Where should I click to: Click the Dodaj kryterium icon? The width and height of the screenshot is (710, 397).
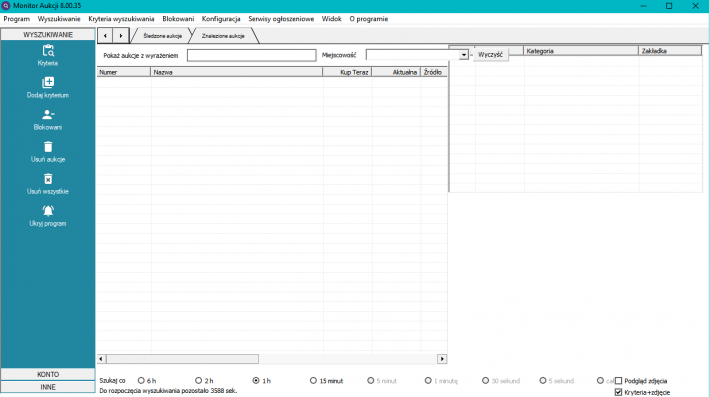[48, 82]
